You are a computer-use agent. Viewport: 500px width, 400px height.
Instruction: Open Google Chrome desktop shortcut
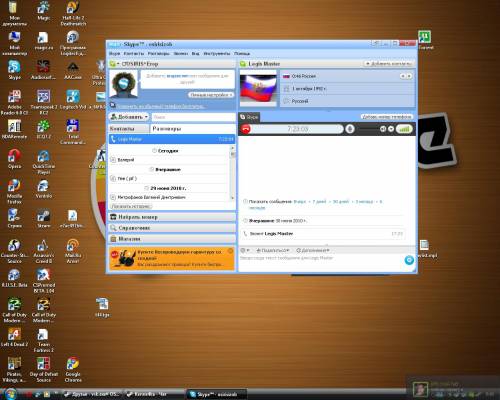(73, 369)
